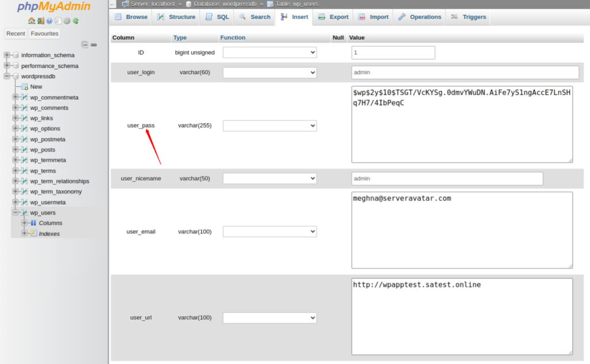Click the user_nicename value field
This screenshot has width=590, height=364.
tap(447, 179)
